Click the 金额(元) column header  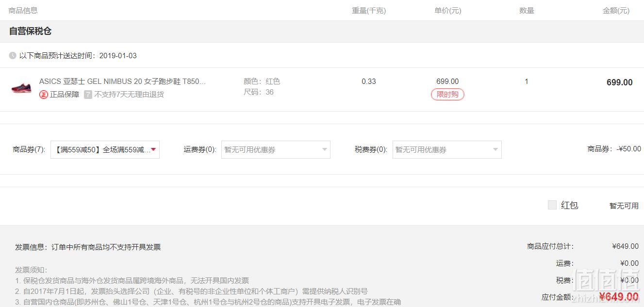click(616, 11)
